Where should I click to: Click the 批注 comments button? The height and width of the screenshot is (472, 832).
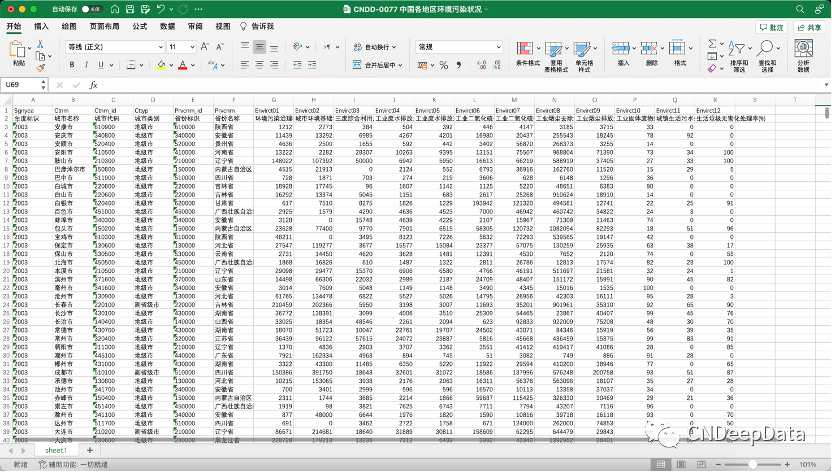click(x=772, y=28)
